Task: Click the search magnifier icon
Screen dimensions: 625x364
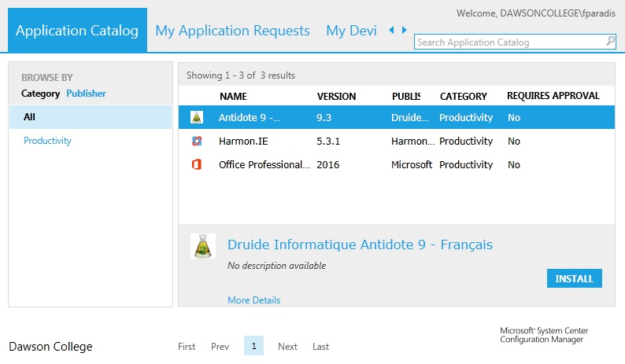Action: 610,42
